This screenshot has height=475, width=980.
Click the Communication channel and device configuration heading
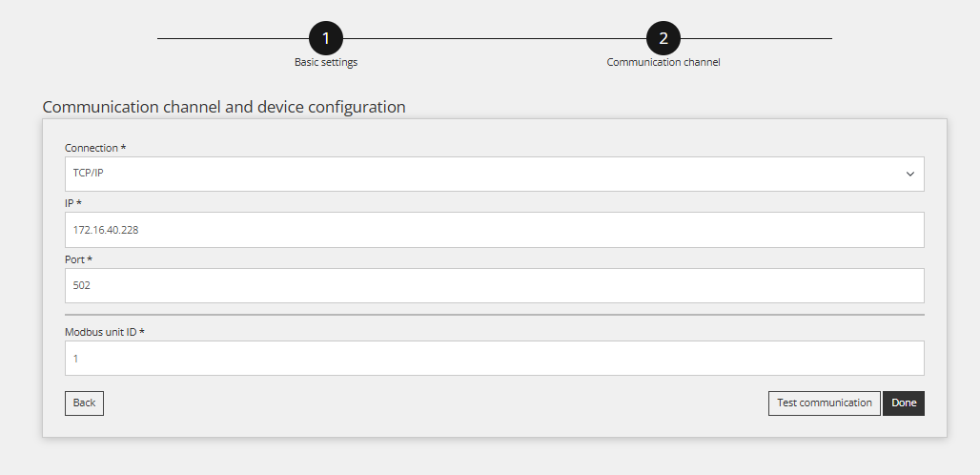224,107
